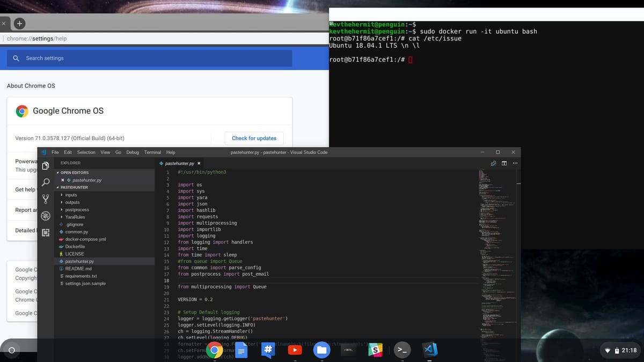Open the Debug panel in VS Code
Viewport: 644px width, 362px height.
click(x=46, y=216)
